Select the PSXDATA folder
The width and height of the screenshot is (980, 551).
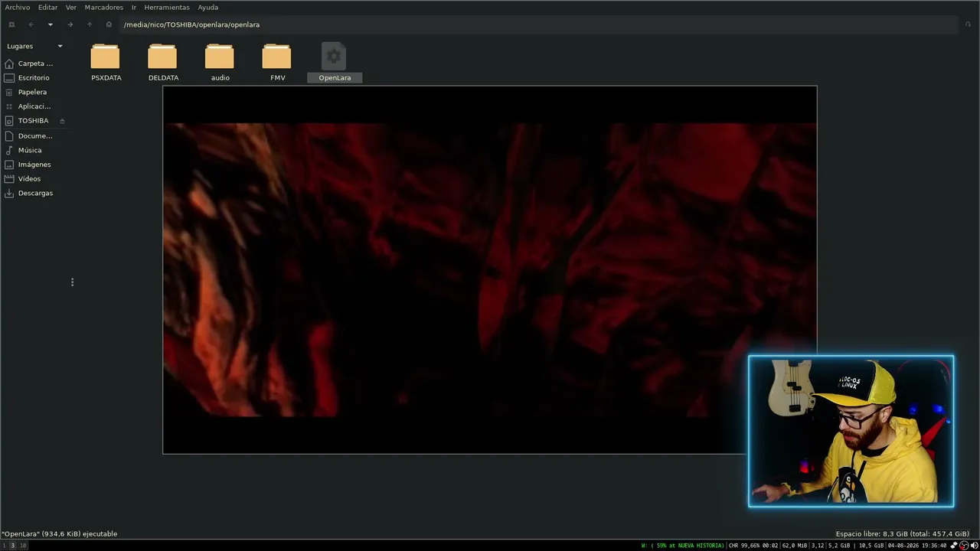pyautogui.click(x=106, y=63)
